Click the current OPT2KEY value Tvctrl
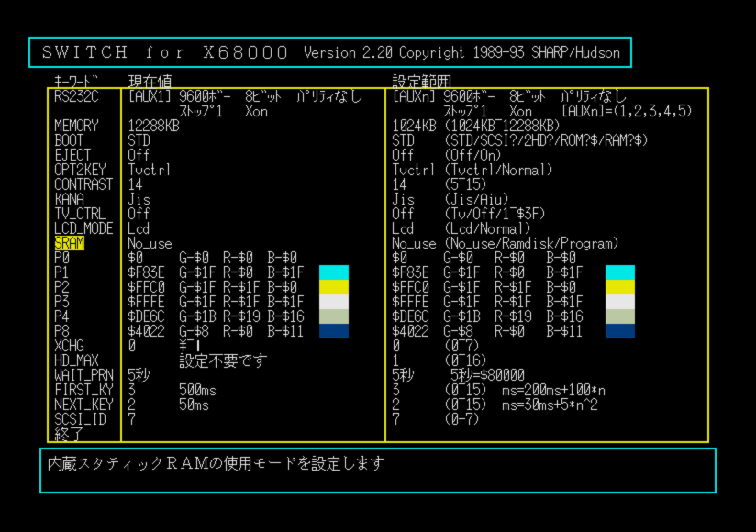Screen dimensions: 756x532 [x=149, y=170]
